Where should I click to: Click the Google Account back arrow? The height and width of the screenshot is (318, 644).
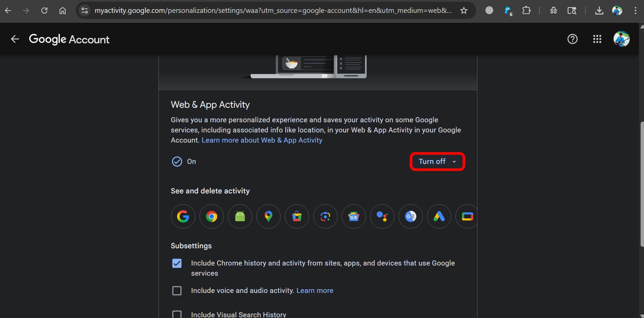[x=15, y=39]
